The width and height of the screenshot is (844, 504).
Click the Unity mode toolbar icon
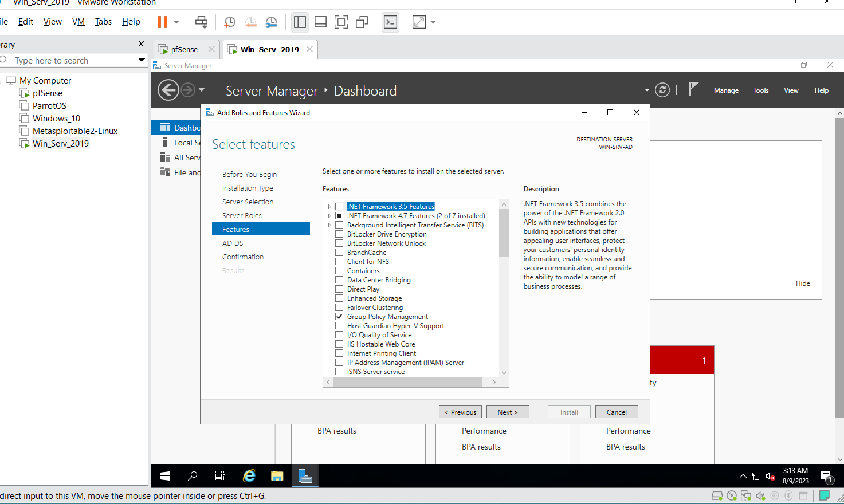click(x=362, y=22)
